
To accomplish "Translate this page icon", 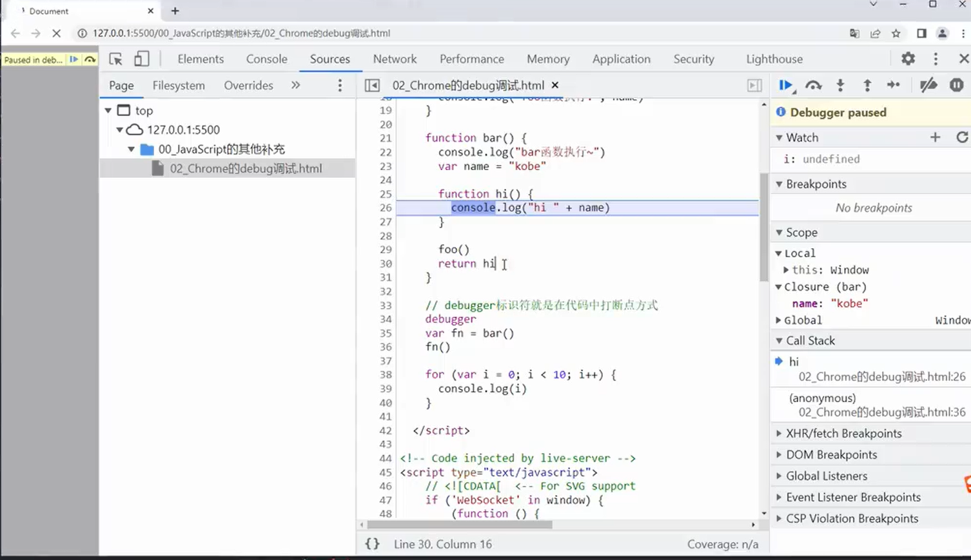I will (x=854, y=34).
